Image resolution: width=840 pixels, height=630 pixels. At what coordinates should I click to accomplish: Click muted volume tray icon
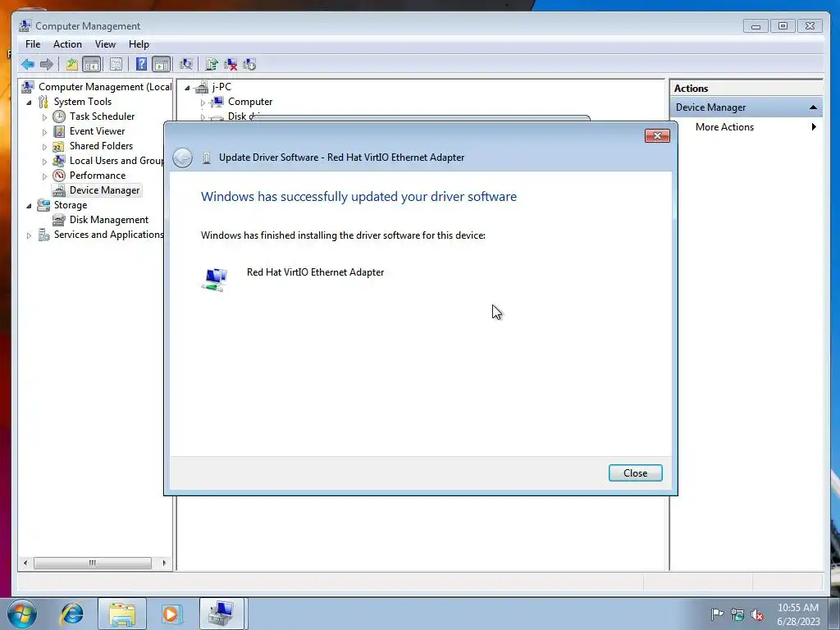pos(757,614)
